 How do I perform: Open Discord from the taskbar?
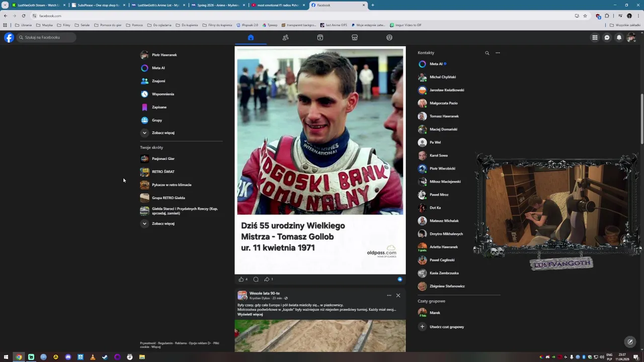click(x=68, y=357)
